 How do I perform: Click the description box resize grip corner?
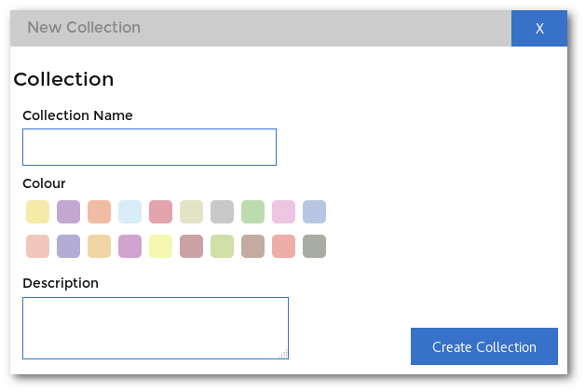click(x=283, y=354)
